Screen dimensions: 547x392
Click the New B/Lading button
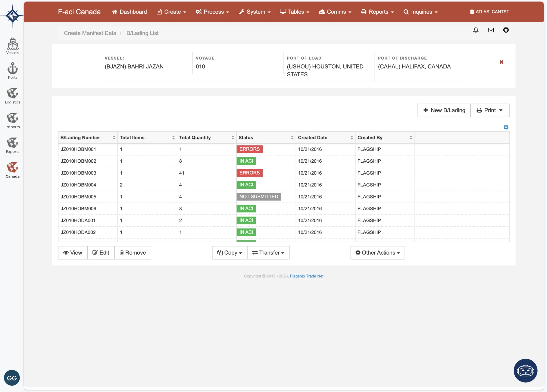[444, 110]
